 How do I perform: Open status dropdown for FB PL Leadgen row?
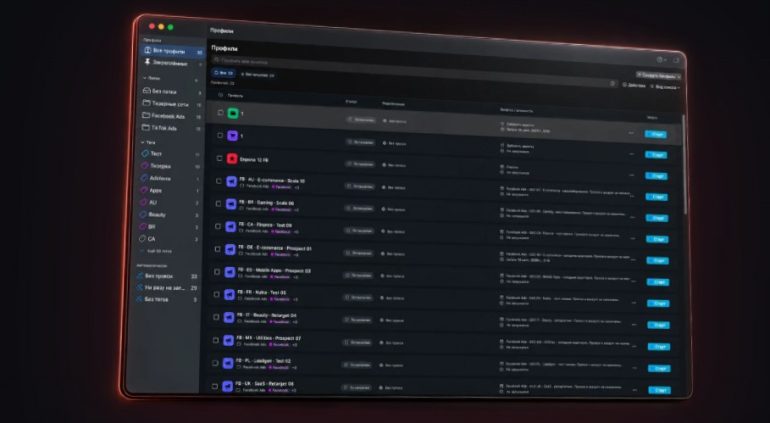pos(357,365)
